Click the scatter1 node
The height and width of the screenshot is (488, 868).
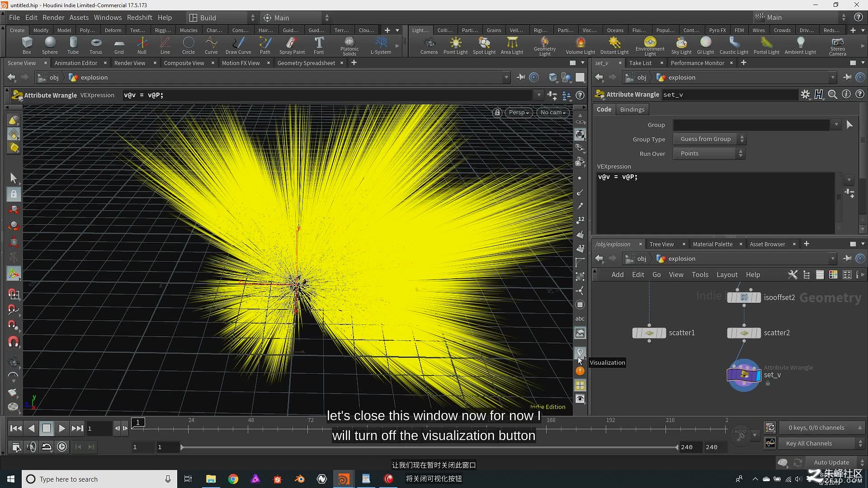(649, 333)
